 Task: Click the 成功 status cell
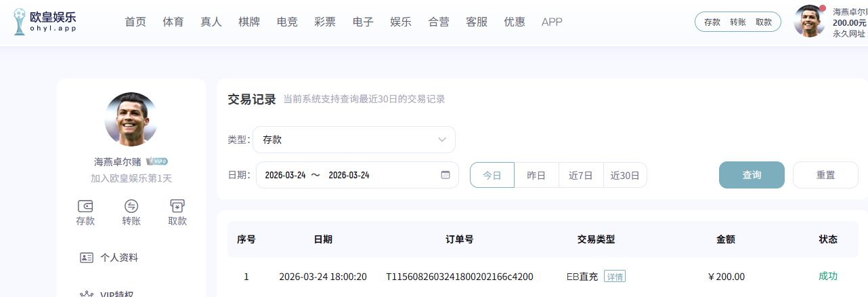pos(828,276)
